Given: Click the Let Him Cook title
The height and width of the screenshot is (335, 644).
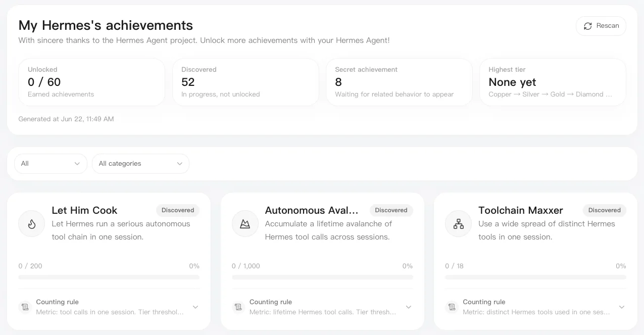Looking at the screenshot, I should point(84,210).
